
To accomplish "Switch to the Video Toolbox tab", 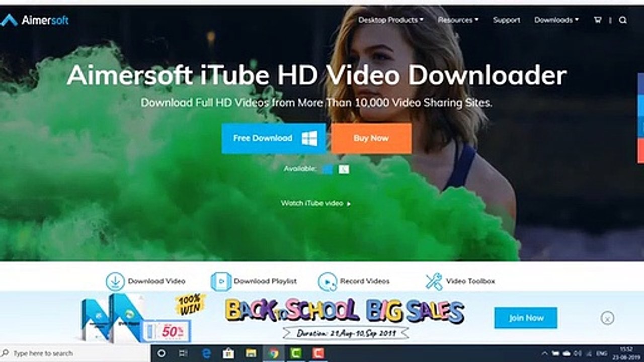I will (470, 281).
